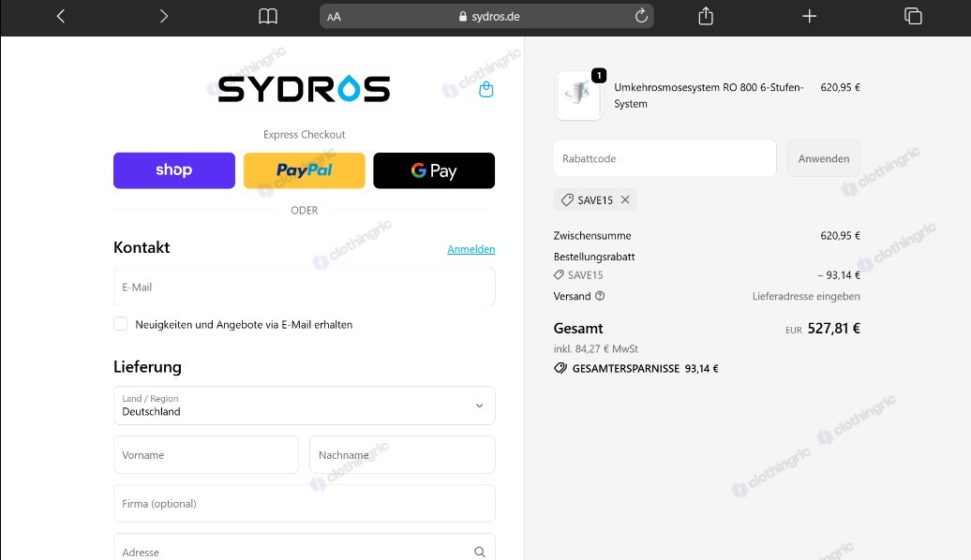Click the Anmelden link

(x=471, y=249)
